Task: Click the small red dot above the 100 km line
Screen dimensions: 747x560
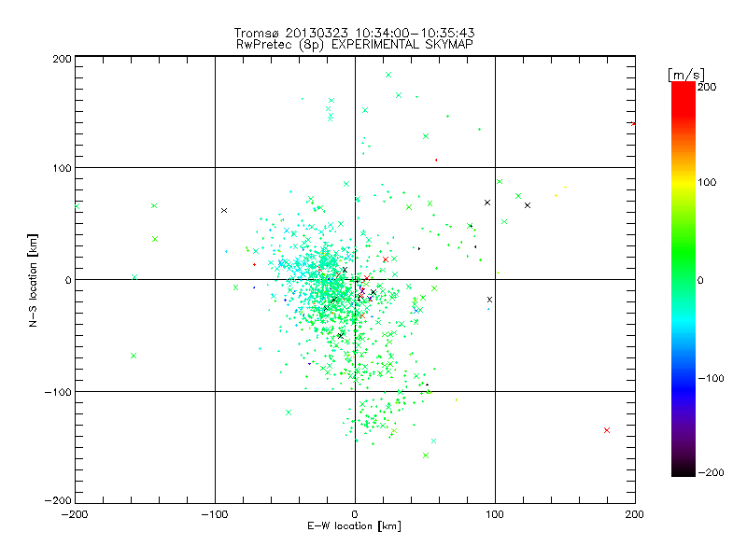Action: pos(436,160)
